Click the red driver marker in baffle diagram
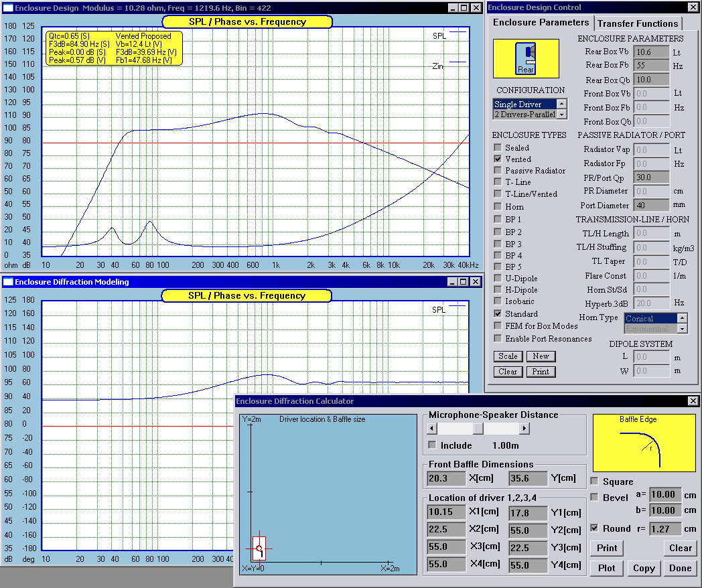The height and width of the screenshot is (588, 702). coord(259,548)
